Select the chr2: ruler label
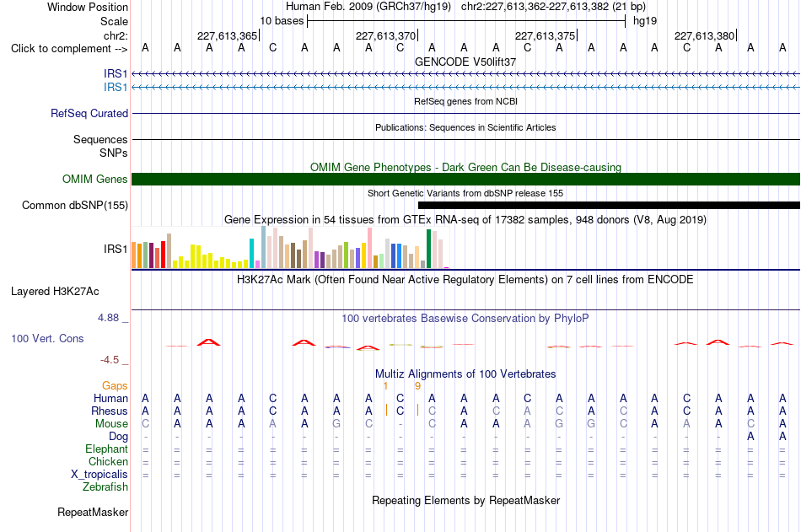Screen dimensions: 801x532 click(x=116, y=35)
